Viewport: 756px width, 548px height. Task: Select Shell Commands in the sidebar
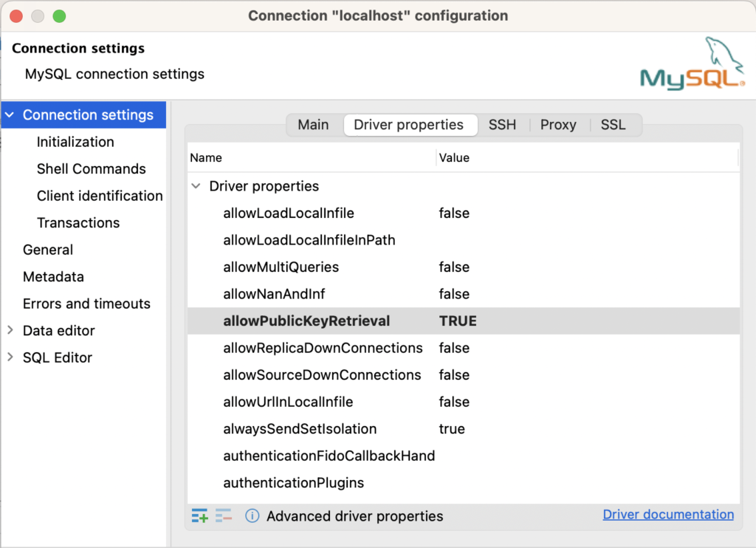91,169
